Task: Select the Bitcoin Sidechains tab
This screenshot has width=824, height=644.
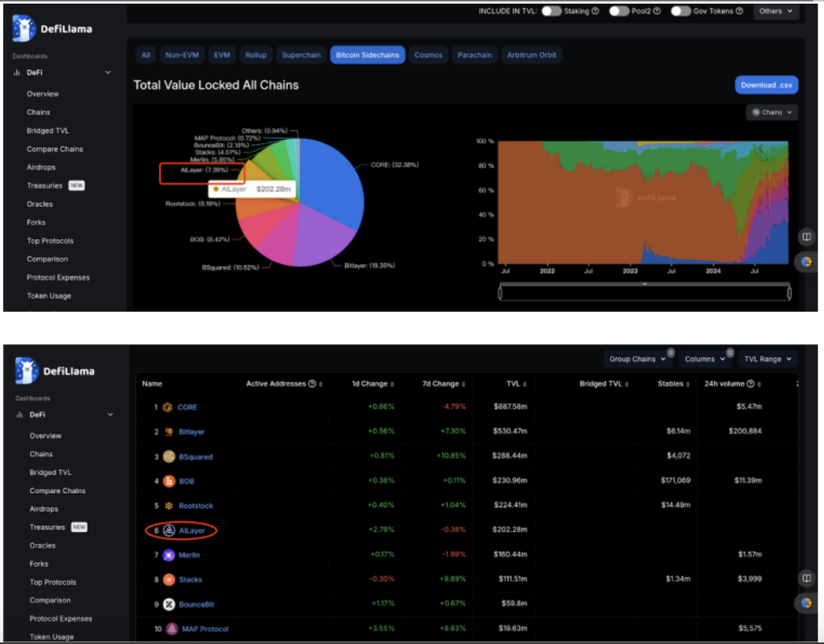Action: tap(367, 55)
